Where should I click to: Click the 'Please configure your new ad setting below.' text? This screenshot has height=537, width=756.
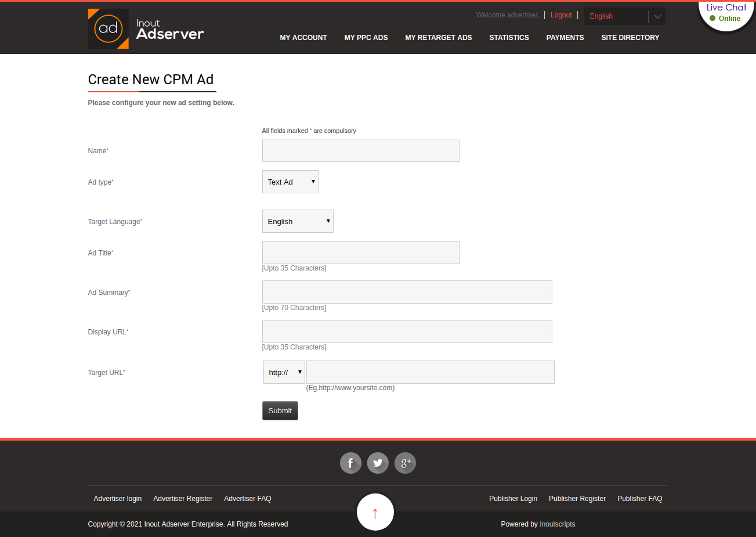[x=161, y=103]
